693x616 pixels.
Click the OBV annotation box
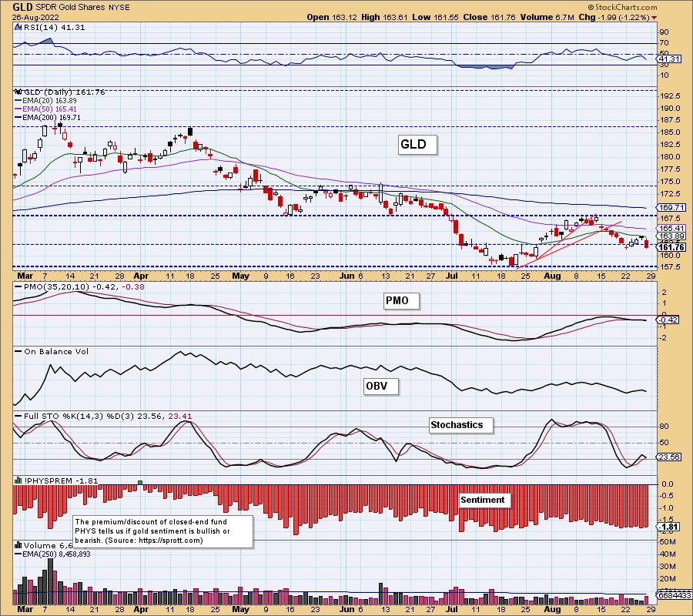tap(381, 387)
